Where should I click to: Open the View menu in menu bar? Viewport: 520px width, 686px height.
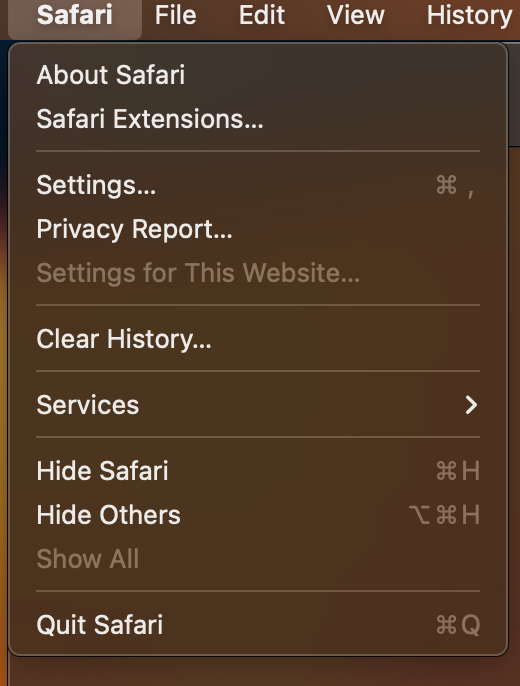(x=356, y=15)
